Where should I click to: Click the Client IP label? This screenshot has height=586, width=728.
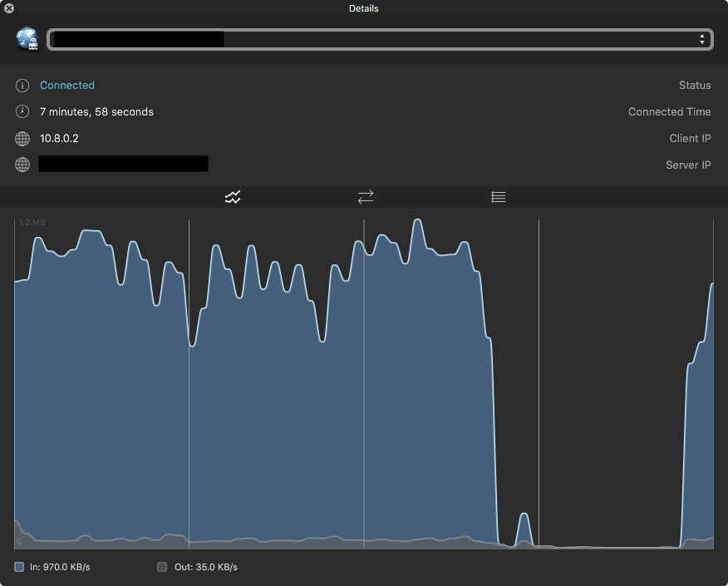(690, 138)
